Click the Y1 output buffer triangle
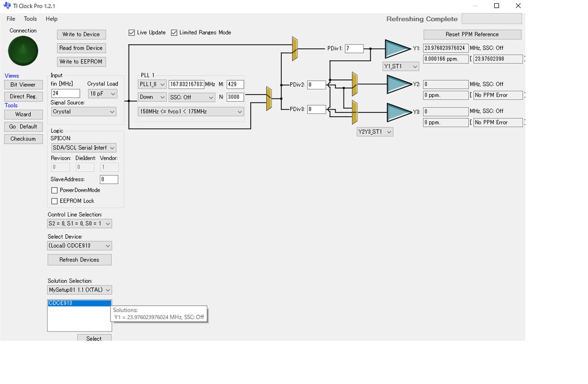 [397, 48]
